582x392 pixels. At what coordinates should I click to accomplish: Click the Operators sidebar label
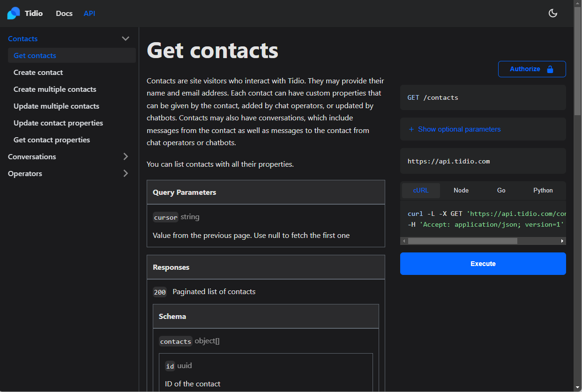25,173
